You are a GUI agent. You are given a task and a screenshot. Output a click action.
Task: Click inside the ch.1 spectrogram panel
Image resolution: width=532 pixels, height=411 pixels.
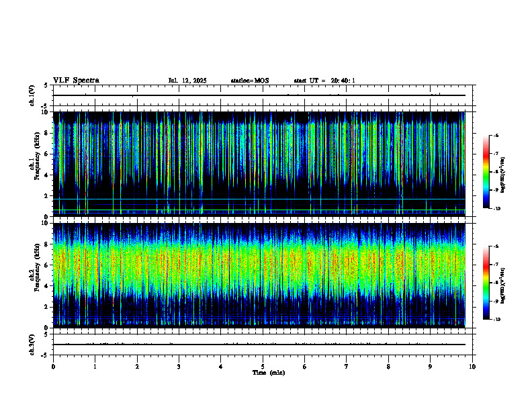click(x=259, y=164)
